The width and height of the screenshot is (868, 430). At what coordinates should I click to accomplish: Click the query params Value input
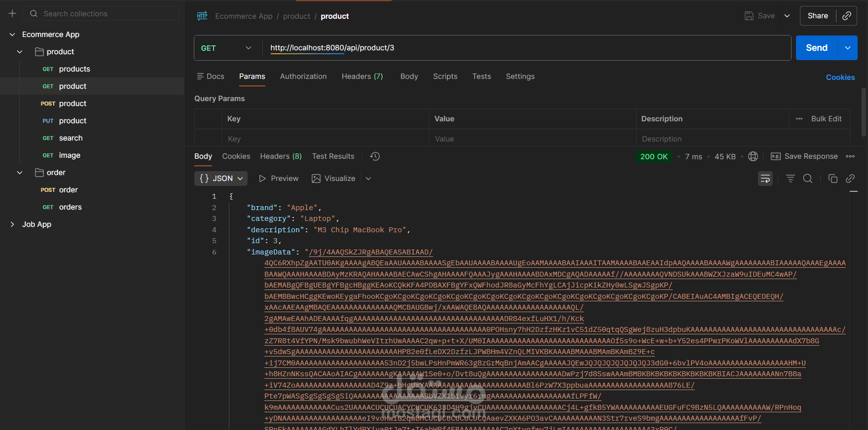(533, 139)
